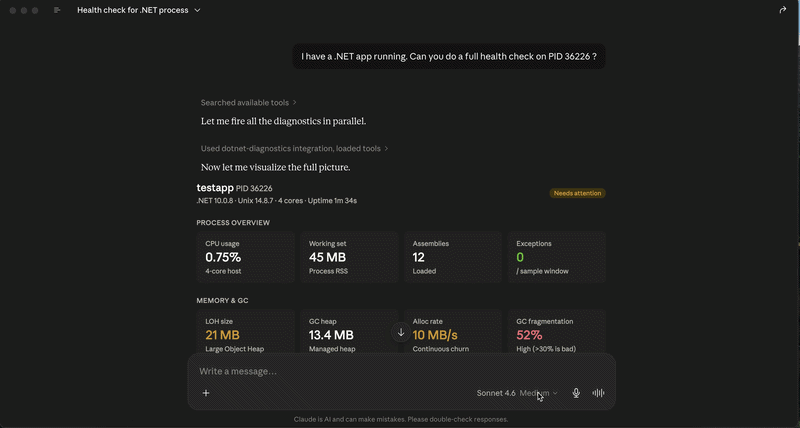The width and height of the screenshot is (800, 428).
Task: Click the Alloc rate 10 MB/s value
Action: click(x=435, y=335)
